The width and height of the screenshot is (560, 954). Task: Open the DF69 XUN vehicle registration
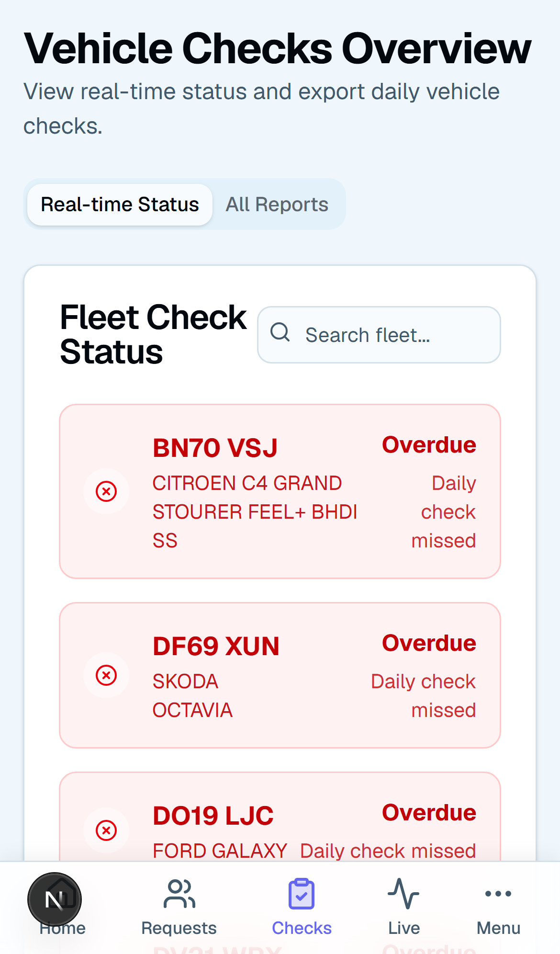pos(216,646)
